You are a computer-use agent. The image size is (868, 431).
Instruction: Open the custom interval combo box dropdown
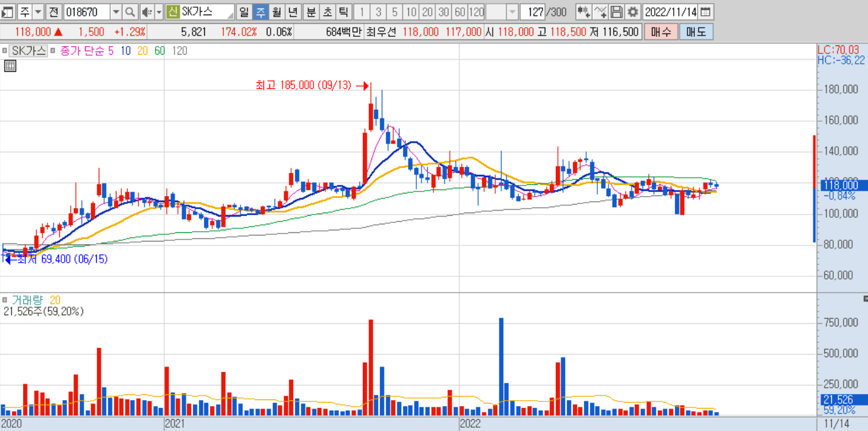point(512,12)
